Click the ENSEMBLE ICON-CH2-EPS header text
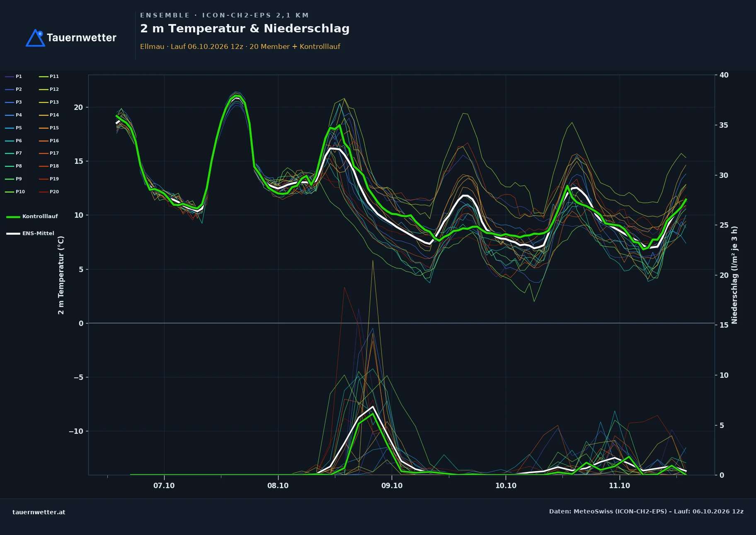Image resolution: width=756 pixels, height=535 pixels. pos(224,15)
